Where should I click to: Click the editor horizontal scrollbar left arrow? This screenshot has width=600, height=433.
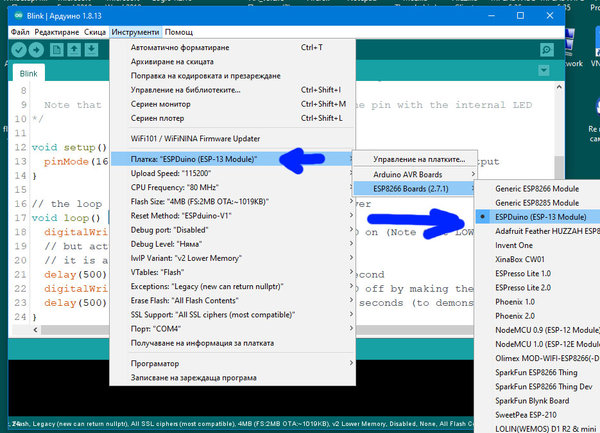click(35, 330)
